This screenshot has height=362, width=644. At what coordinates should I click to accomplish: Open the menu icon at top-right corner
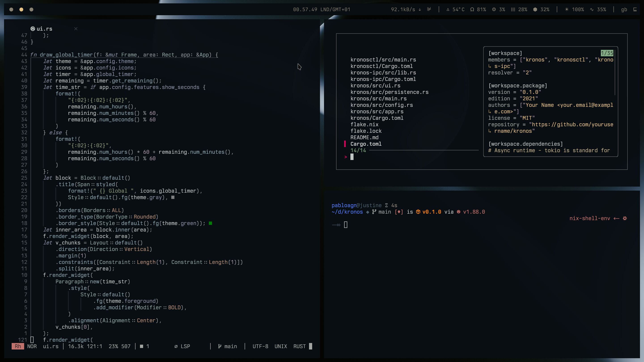coord(635,9)
